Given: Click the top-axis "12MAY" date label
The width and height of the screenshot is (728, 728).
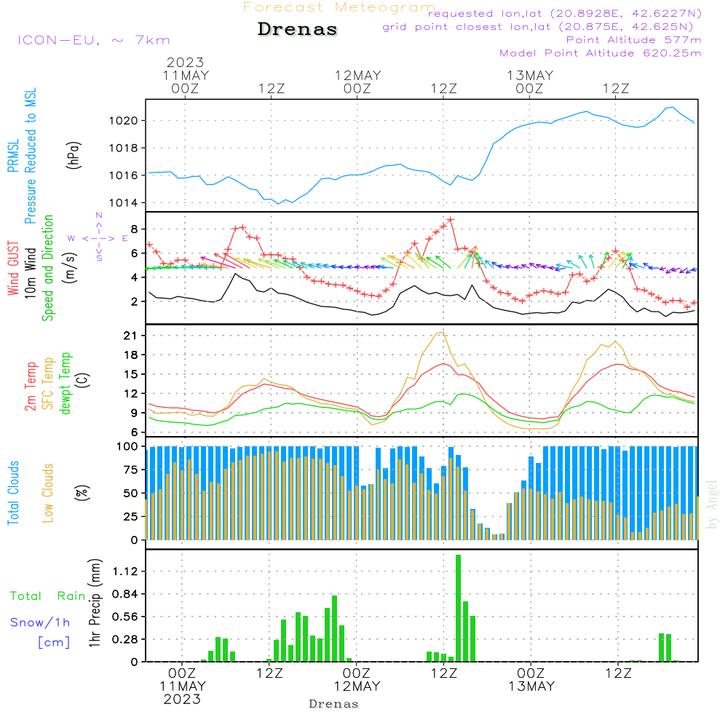Looking at the screenshot, I should click(x=358, y=75).
